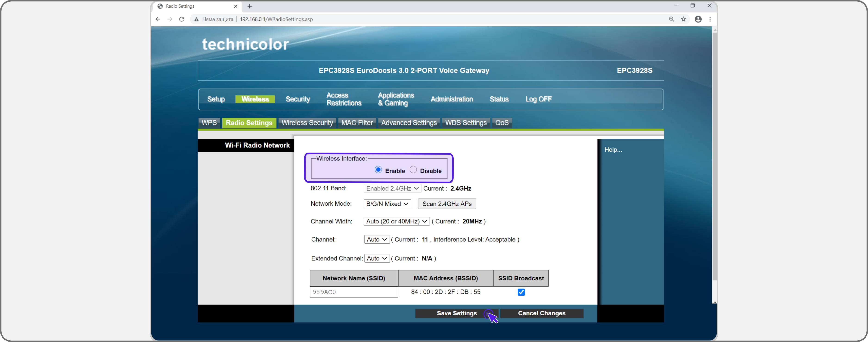Image resolution: width=868 pixels, height=342 pixels.
Task: Open the browser profile account icon
Action: click(x=698, y=19)
